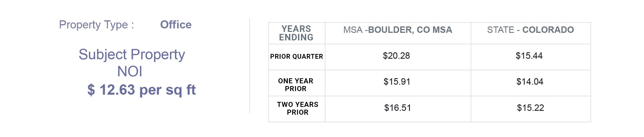
Task: Click bold 'BOULDER, CO MSA' header text
Action: tap(410, 30)
